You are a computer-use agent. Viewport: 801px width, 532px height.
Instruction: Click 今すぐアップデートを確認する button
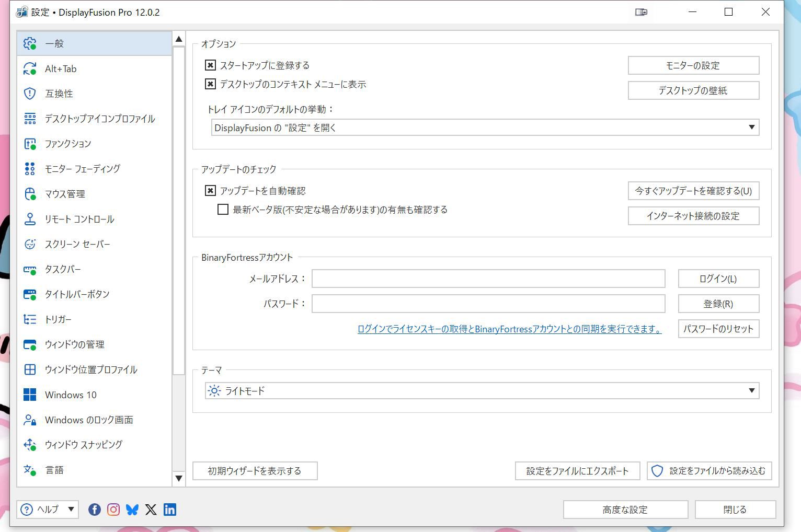point(693,191)
